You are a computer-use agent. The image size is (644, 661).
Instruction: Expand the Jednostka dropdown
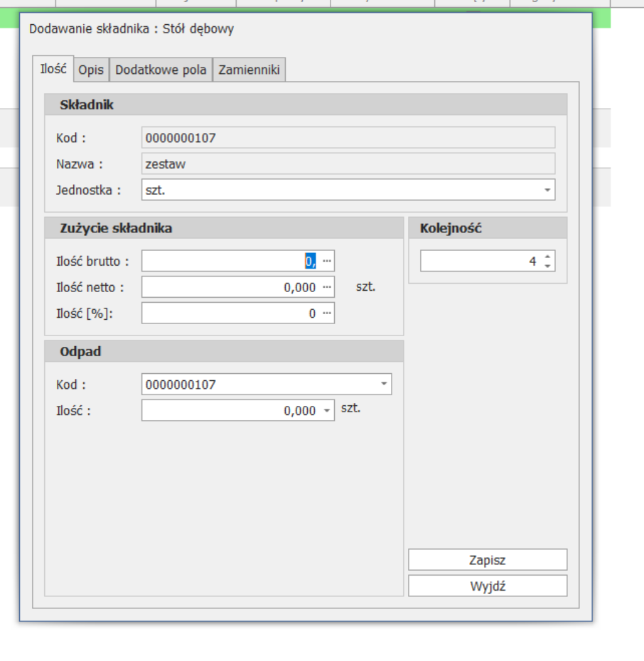click(x=547, y=190)
